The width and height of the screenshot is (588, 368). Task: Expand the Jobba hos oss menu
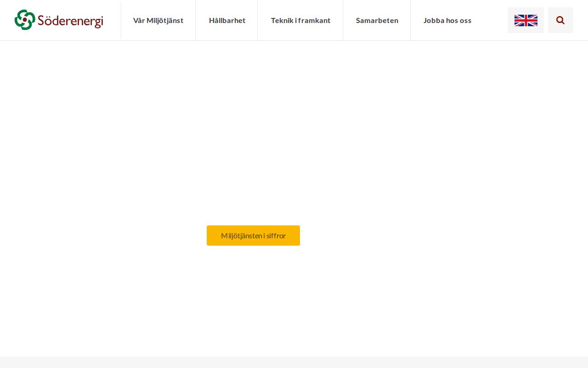[x=447, y=20]
